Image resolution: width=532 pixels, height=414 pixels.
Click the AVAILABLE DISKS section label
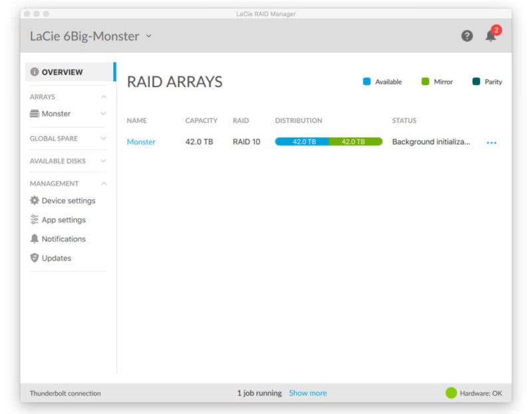(58, 161)
